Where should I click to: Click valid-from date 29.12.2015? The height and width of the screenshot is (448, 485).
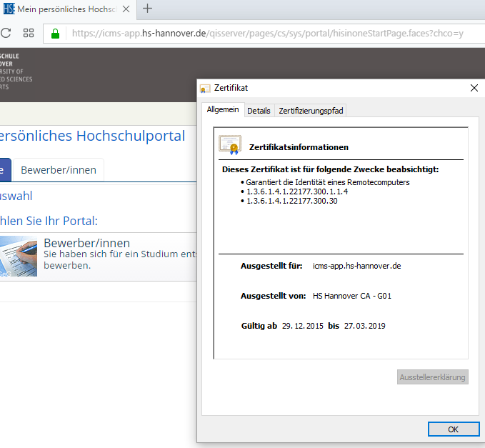click(303, 326)
